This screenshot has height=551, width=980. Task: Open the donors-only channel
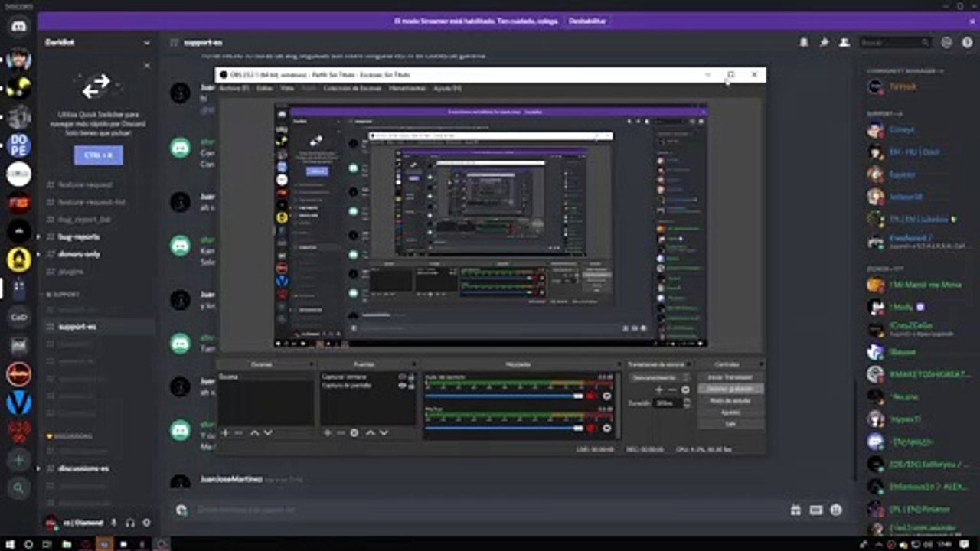coord(80,254)
